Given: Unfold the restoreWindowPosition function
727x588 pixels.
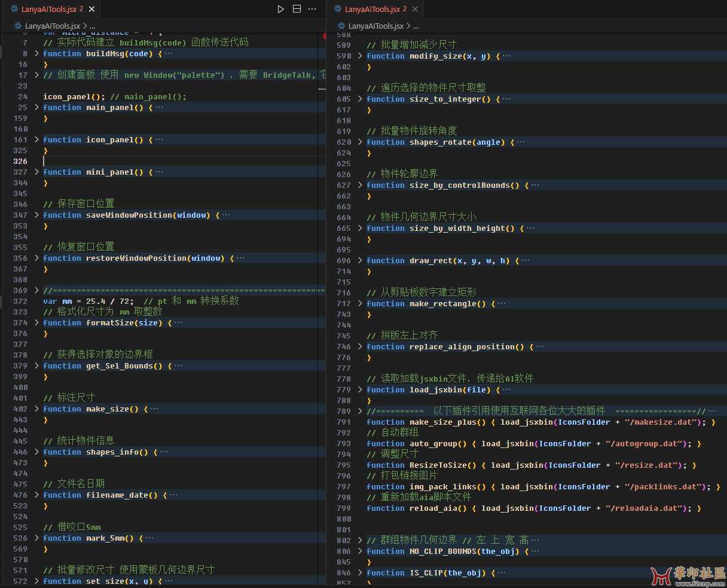Looking at the screenshot, I should coord(36,258).
